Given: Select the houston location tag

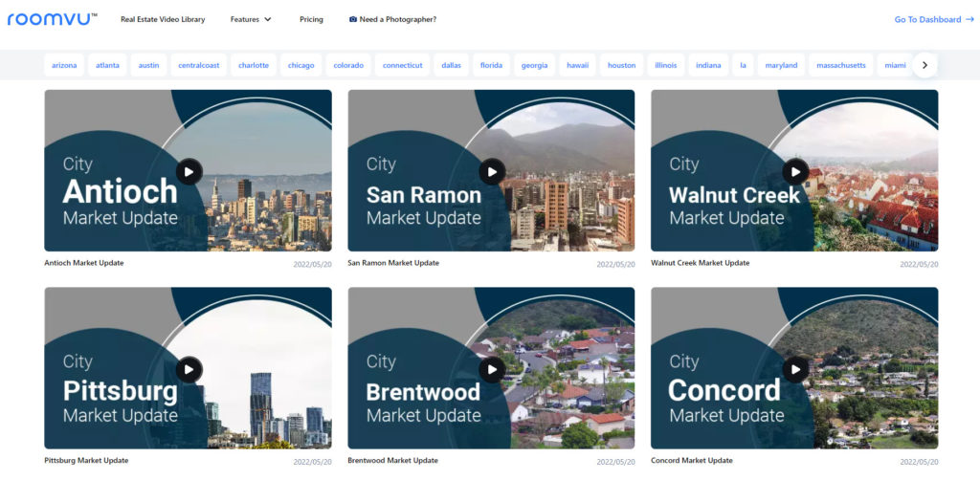Looking at the screenshot, I should (x=621, y=65).
